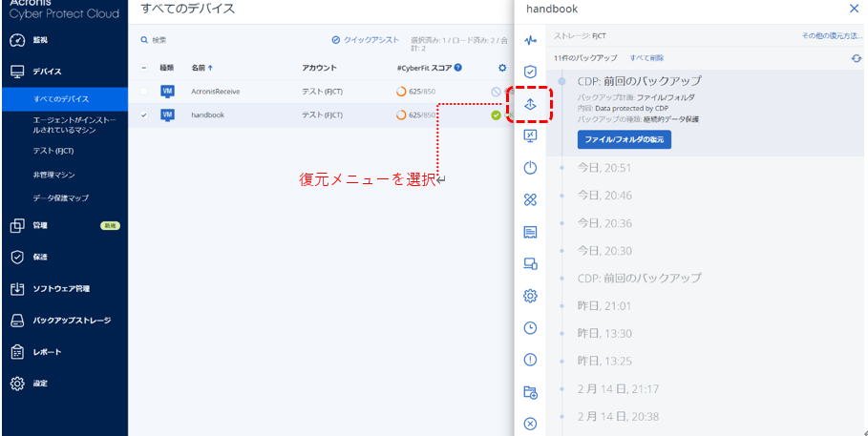Open the protection shield icon in handbook panel

(x=531, y=72)
